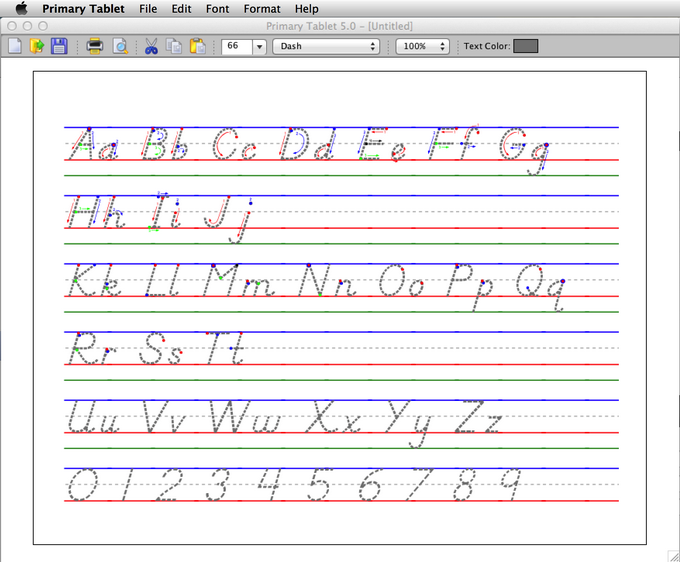Paste using the clipboard icon
The image size is (680, 562).
[197, 46]
